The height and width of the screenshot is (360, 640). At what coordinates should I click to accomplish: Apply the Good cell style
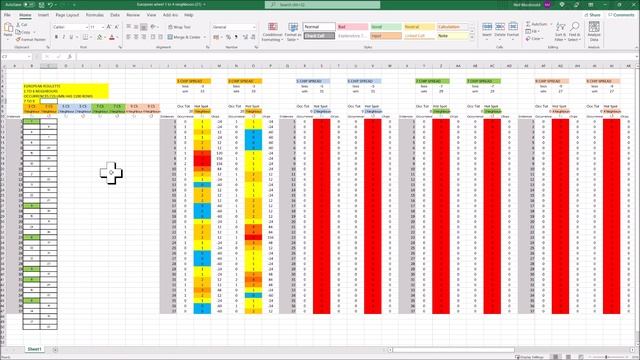click(386, 27)
